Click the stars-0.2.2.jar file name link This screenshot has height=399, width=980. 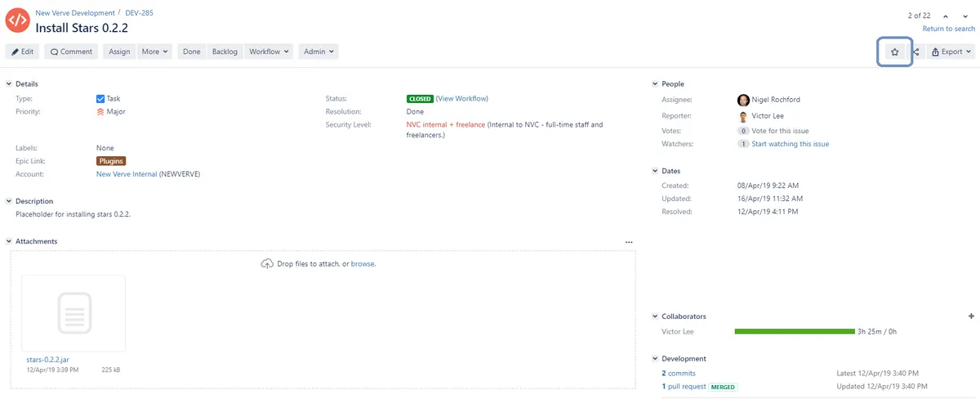[x=47, y=360]
